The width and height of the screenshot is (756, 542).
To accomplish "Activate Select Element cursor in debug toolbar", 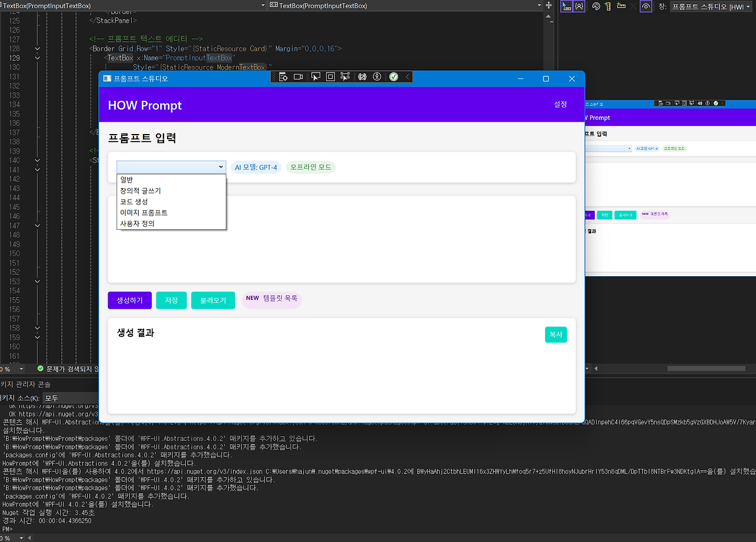I will tap(315, 77).
